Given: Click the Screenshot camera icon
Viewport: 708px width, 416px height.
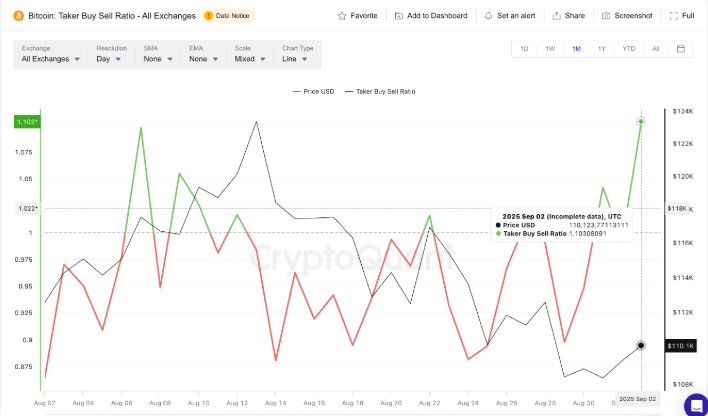Looking at the screenshot, I should [x=606, y=16].
